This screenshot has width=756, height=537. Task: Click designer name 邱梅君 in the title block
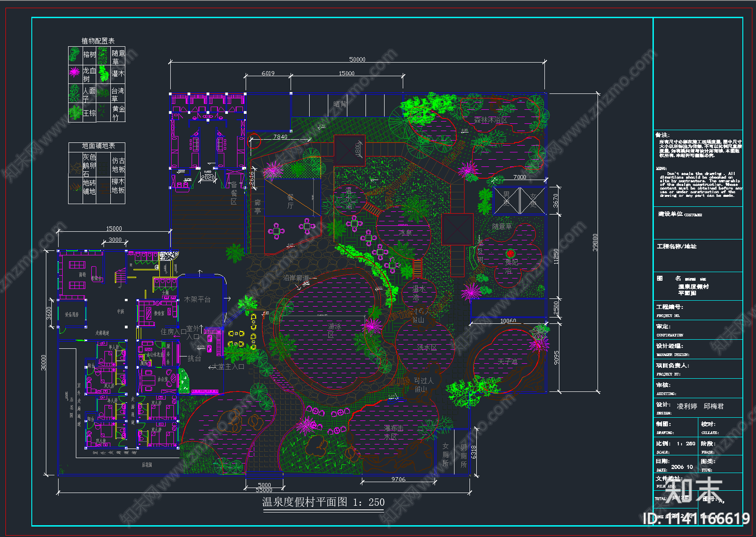[x=713, y=406]
